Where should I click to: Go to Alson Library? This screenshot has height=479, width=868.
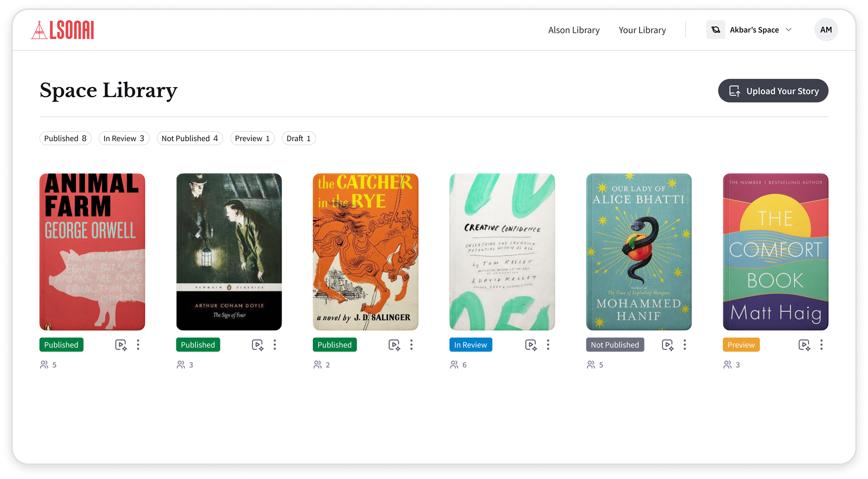coord(574,30)
